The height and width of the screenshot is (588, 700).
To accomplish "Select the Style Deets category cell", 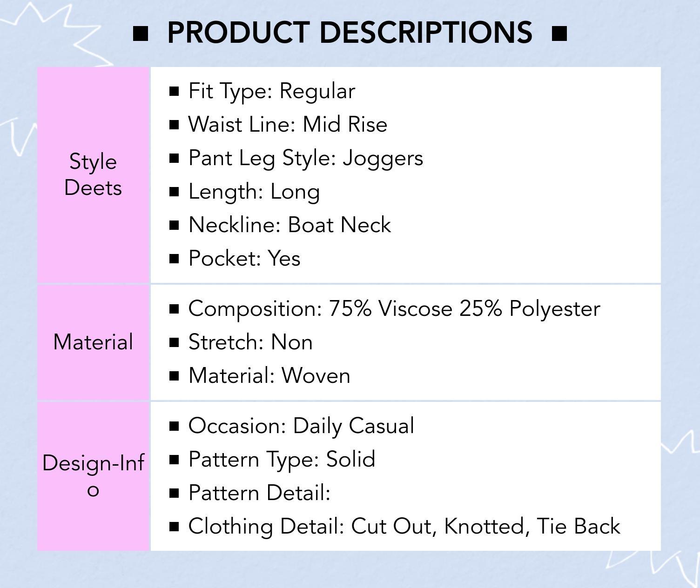I will pos(93,175).
